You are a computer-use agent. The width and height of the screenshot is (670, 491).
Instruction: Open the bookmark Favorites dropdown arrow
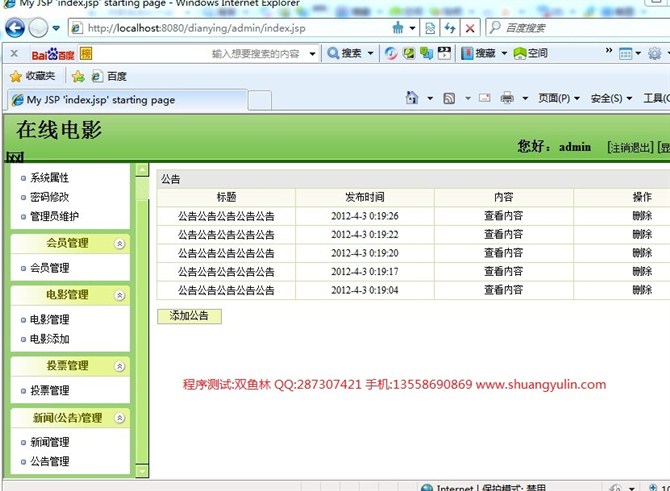504,53
